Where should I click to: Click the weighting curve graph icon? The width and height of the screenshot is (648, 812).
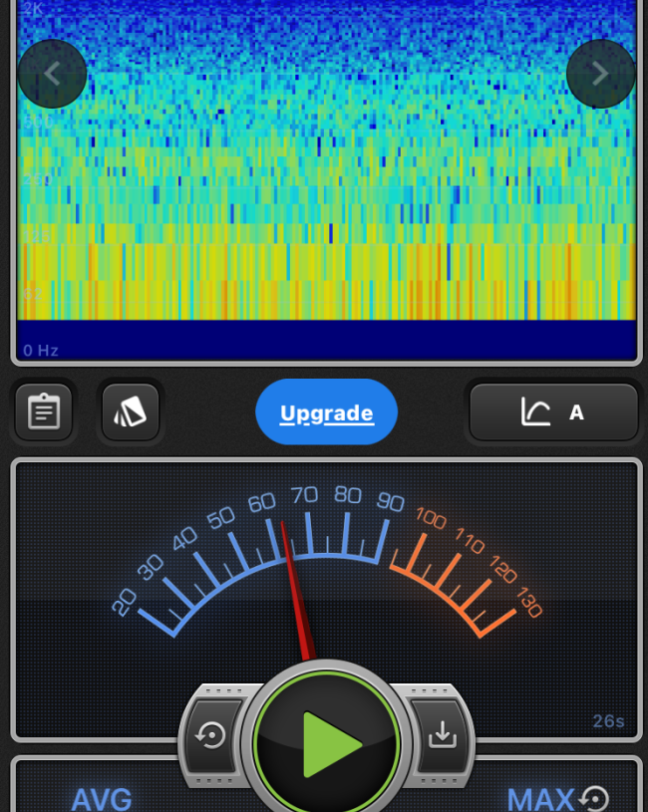tap(535, 411)
